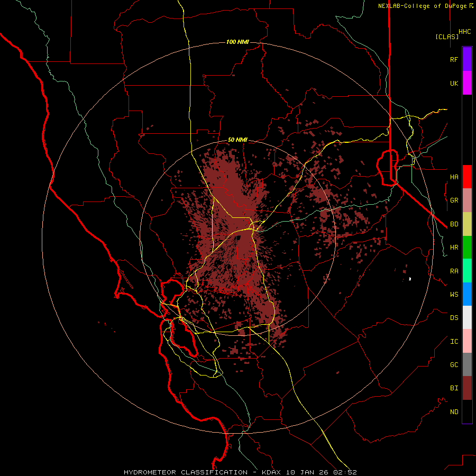The height and width of the screenshot is (476, 476).
Task: Click the GC gray legend swatch
Action: [467, 364]
